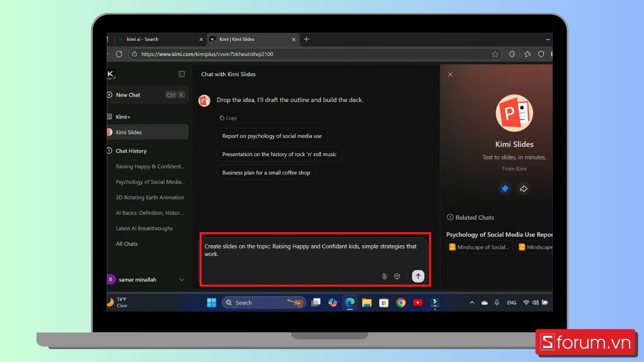Open the Raising Happy & Confident chat
The image size is (644, 362).
[150, 166]
